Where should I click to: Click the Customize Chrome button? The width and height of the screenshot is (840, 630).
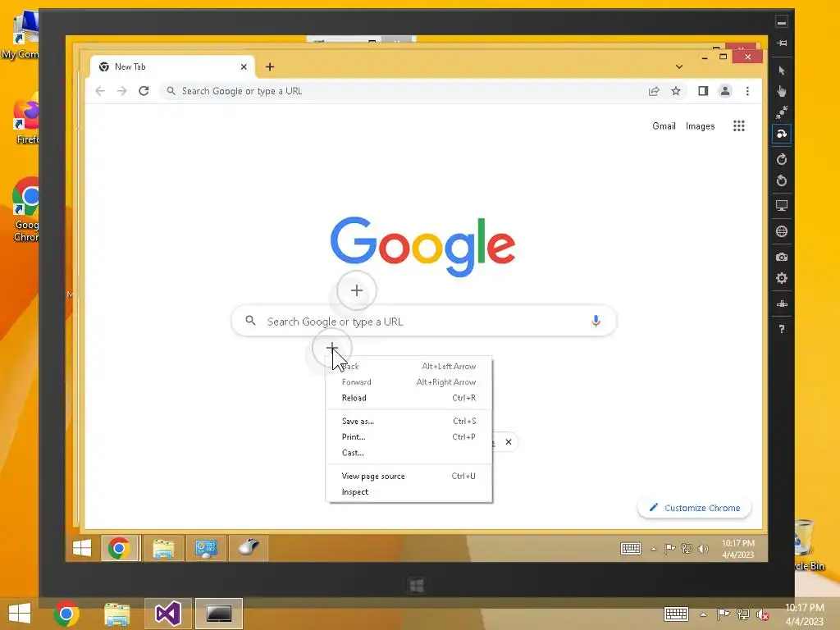[x=694, y=508]
